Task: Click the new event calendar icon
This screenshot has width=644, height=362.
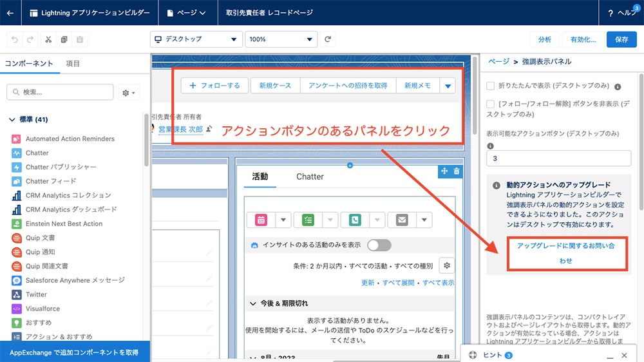Action: tap(261, 220)
